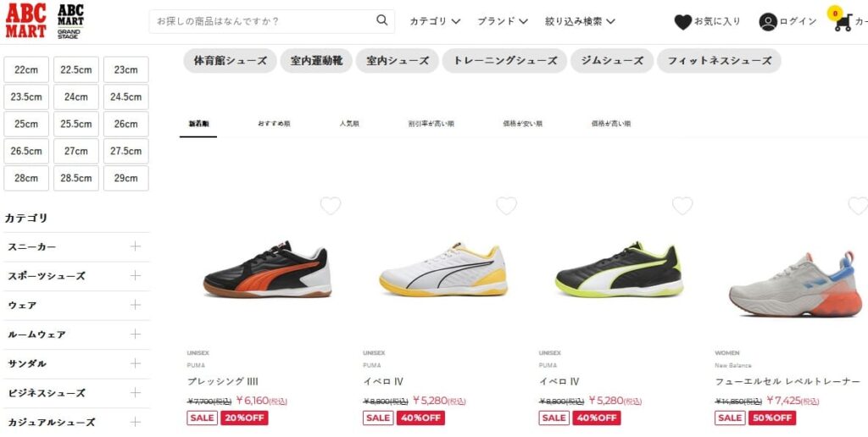The width and height of the screenshot is (868, 437).
Task: Open the favorites heart icon in header
Action: pos(683,21)
